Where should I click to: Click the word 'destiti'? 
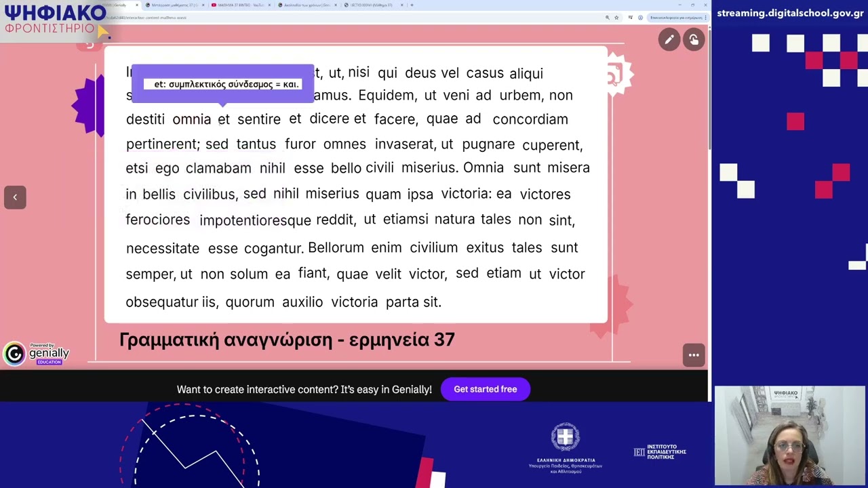(145, 119)
